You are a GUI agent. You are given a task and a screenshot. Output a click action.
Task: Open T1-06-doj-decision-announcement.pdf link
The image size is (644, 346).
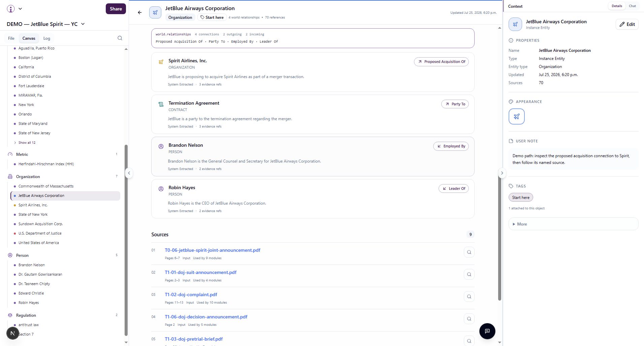click(206, 317)
